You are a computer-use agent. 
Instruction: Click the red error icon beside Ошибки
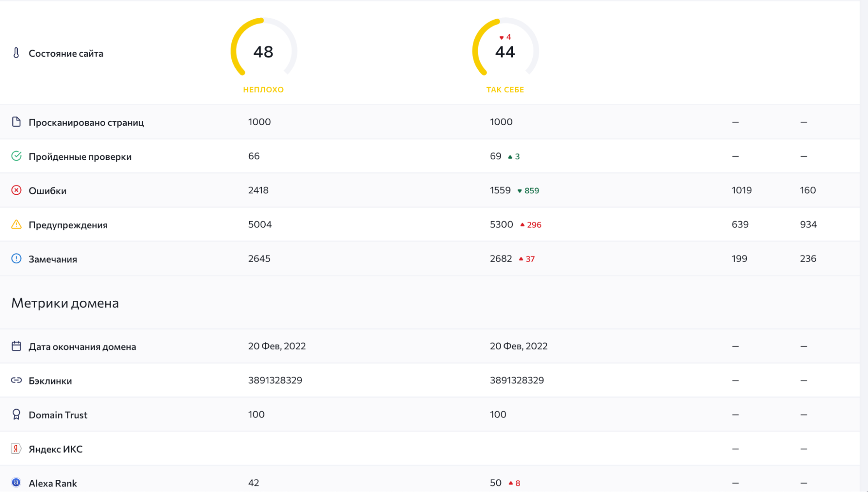16,190
